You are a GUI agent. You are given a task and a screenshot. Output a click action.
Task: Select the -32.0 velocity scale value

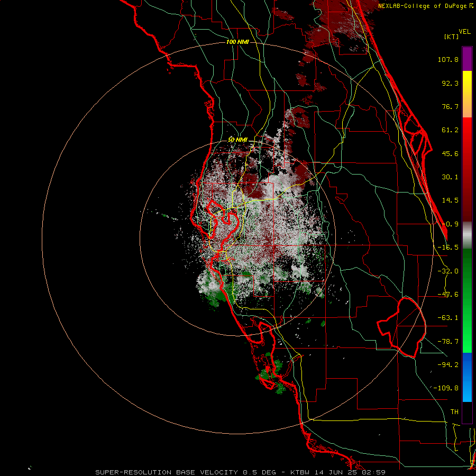pyautogui.click(x=448, y=271)
